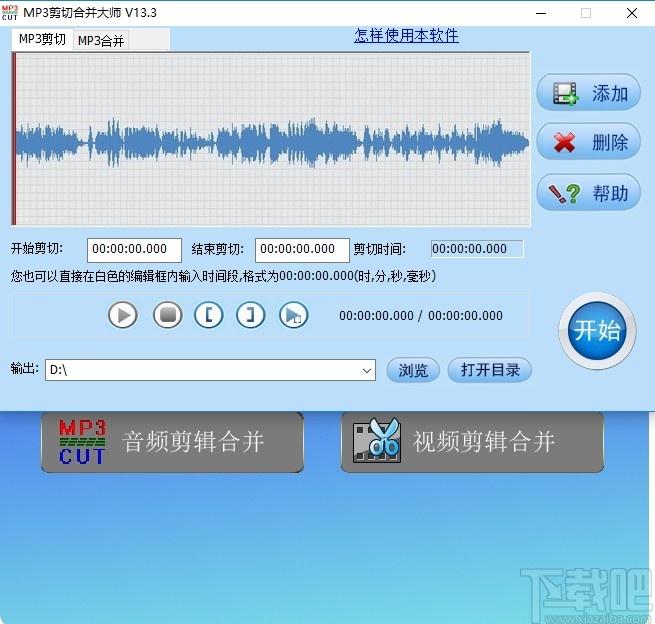The image size is (655, 624).
Task: Click the Stop playback button
Action: point(168,315)
